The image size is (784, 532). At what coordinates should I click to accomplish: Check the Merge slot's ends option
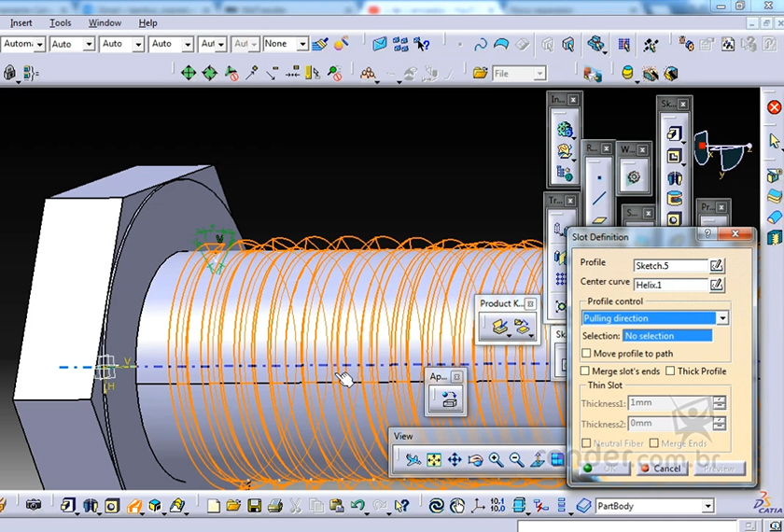585,371
